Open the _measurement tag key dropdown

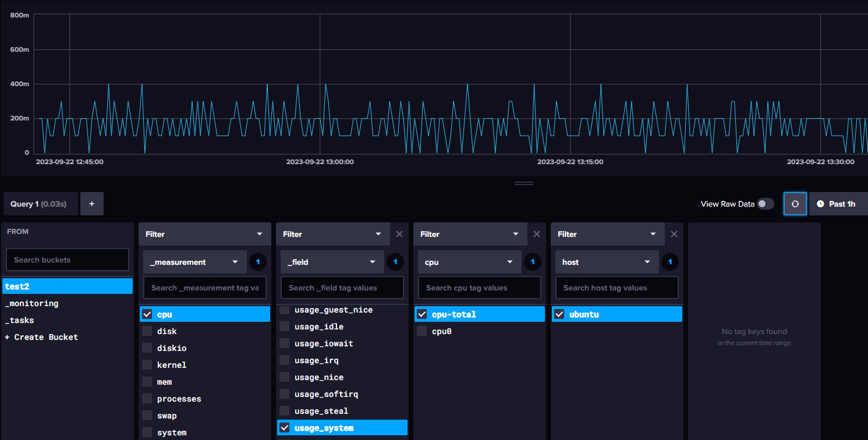pyautogui.click(x=195, y=262)
